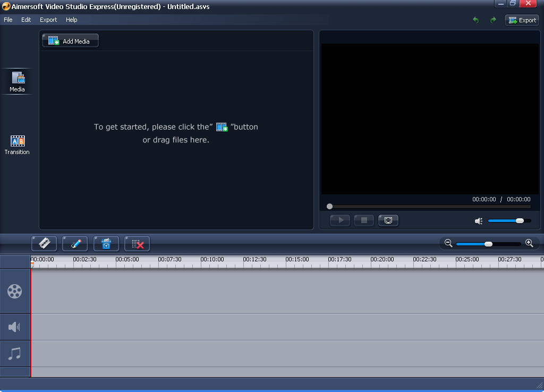Open the Export menu in menu bar
Viewport: 544px width, 392px height.
(x=48, y=20)
